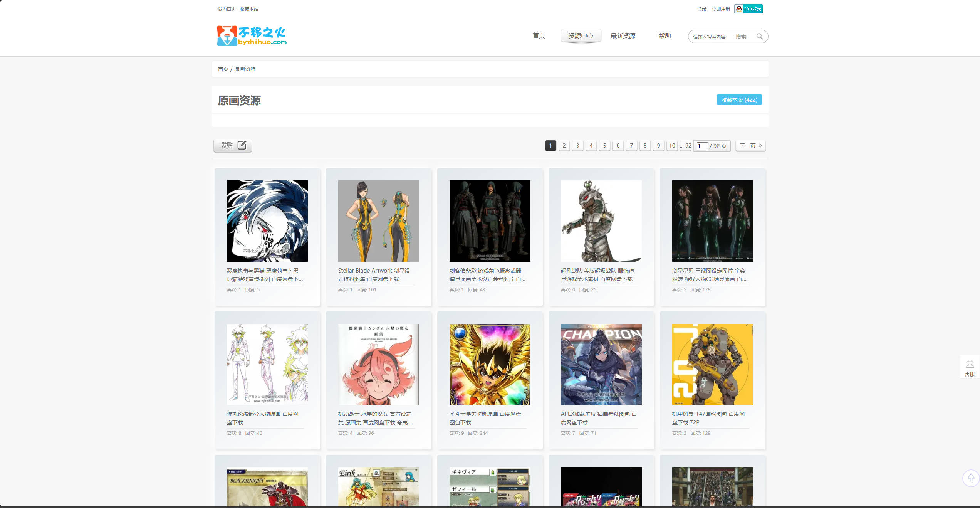Click the 原画资源 breadcrumb link
The image size is (980, 508).
point(245,69)
